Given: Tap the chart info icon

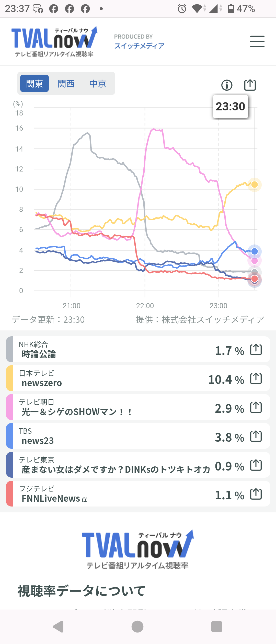Looking at the screenshot, I should coord(227,85).
